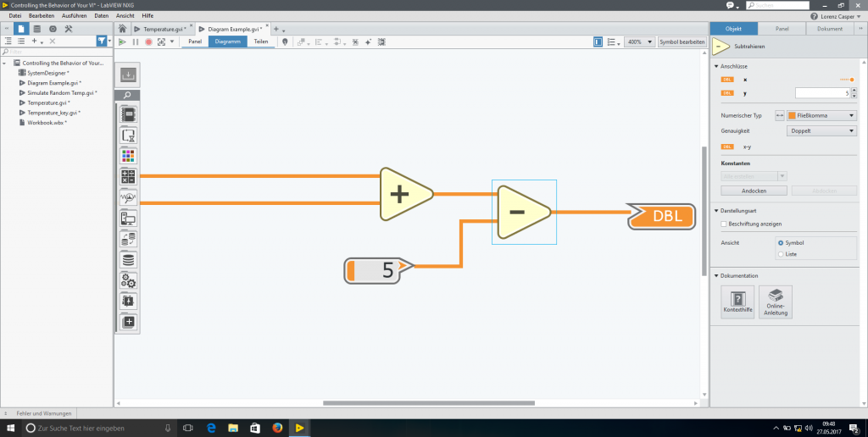The width and height of the screenshot is (868, 437).
Task: Switch to the Panel view tab
Action: [x=195, y=41]
